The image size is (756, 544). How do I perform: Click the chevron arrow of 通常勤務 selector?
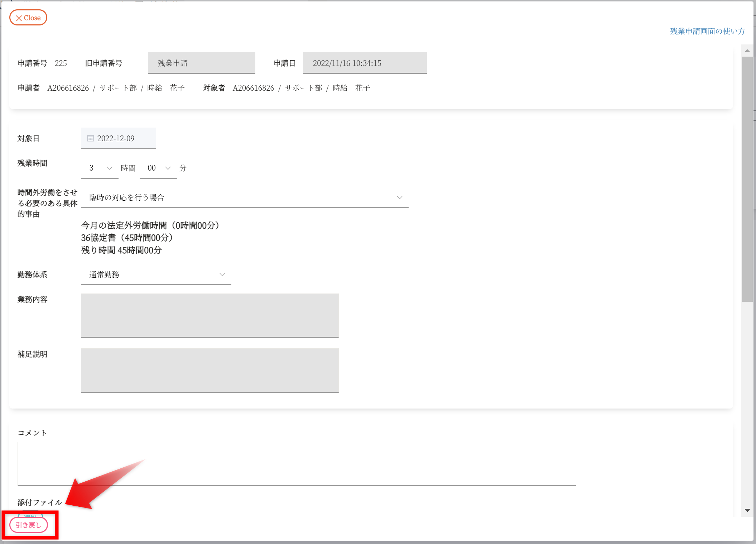[222, 275]
